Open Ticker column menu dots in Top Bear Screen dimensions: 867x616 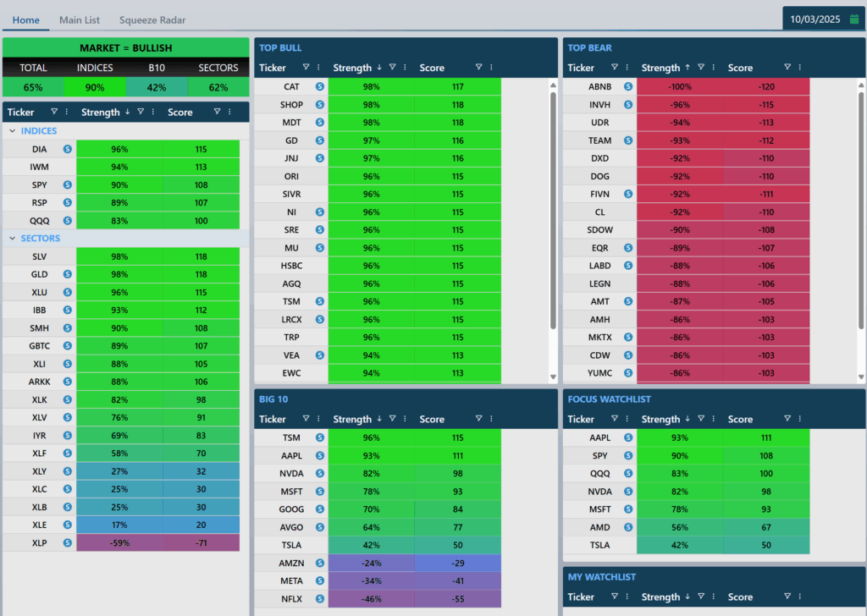pos(627,68)
